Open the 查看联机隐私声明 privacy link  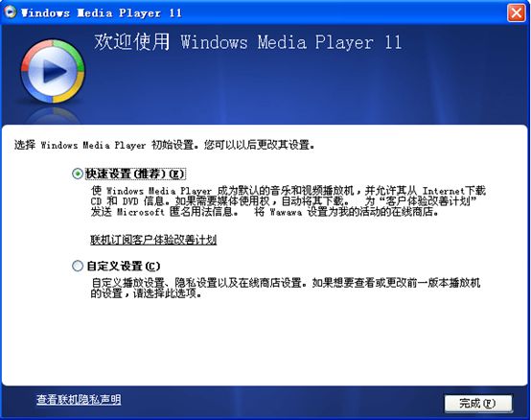pyautogui.click(x=79, y=400)
